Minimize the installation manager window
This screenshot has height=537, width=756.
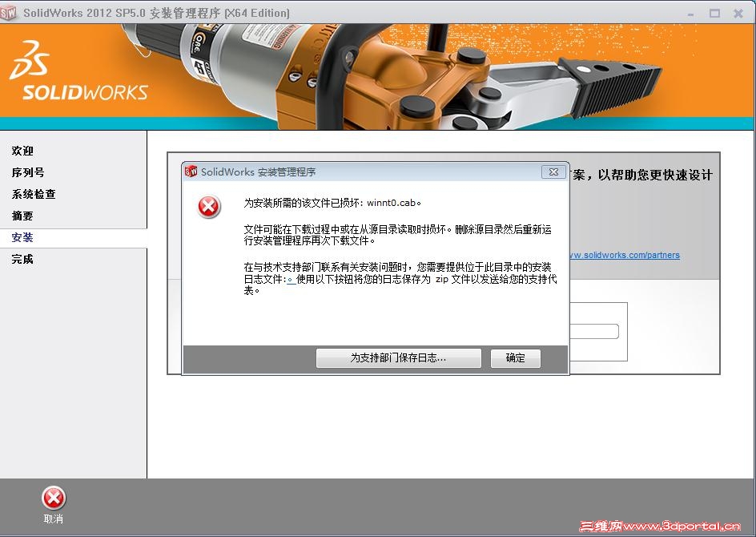(690, 14)
